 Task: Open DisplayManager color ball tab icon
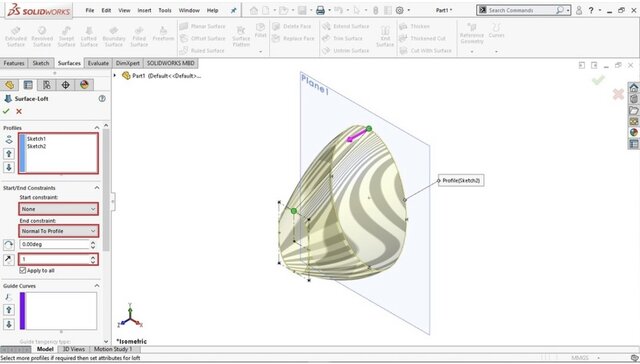pos(84,84)
